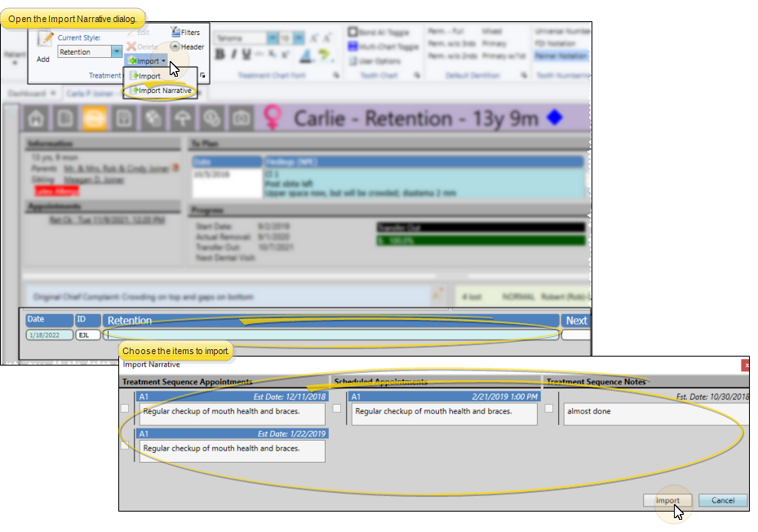Expand the Treatment group dialog launcher
758x532 pixels.
click(x=202, y=75)
